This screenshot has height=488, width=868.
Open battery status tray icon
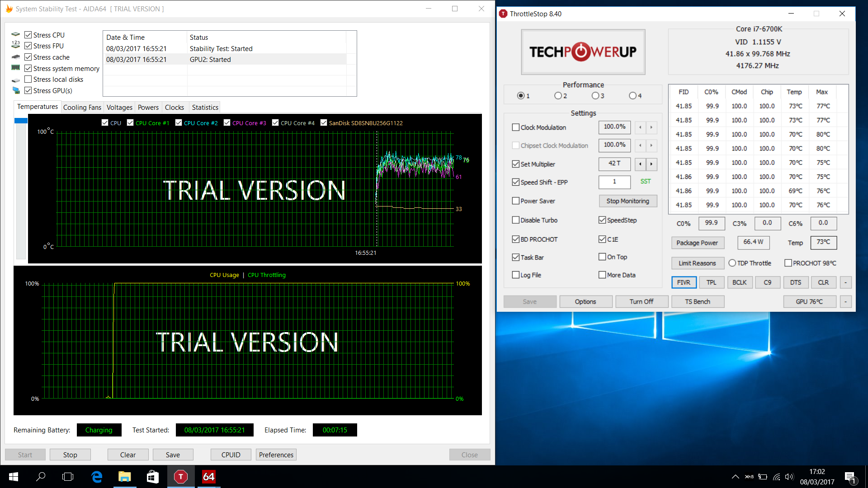point(763,477)
